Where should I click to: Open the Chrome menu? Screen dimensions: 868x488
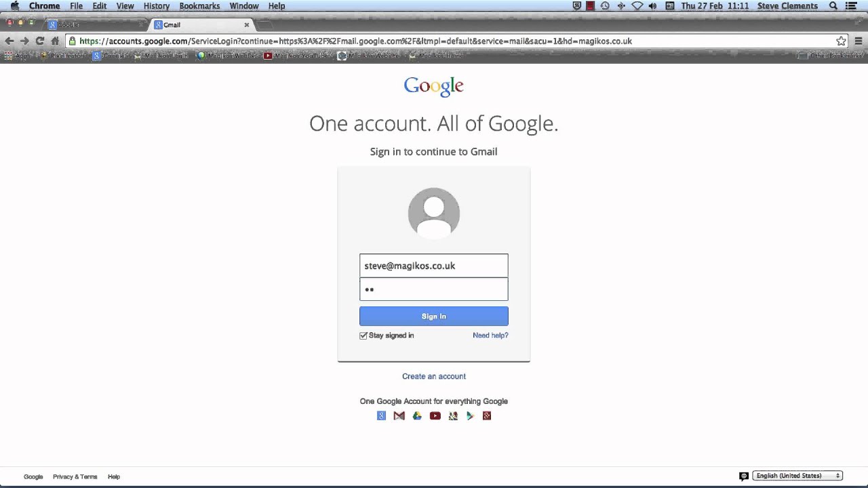point(44,6)
